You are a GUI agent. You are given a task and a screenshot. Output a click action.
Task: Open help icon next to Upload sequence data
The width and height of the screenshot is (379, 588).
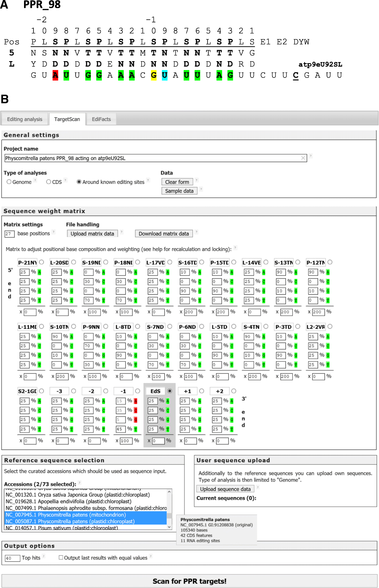tap(258, 487)
